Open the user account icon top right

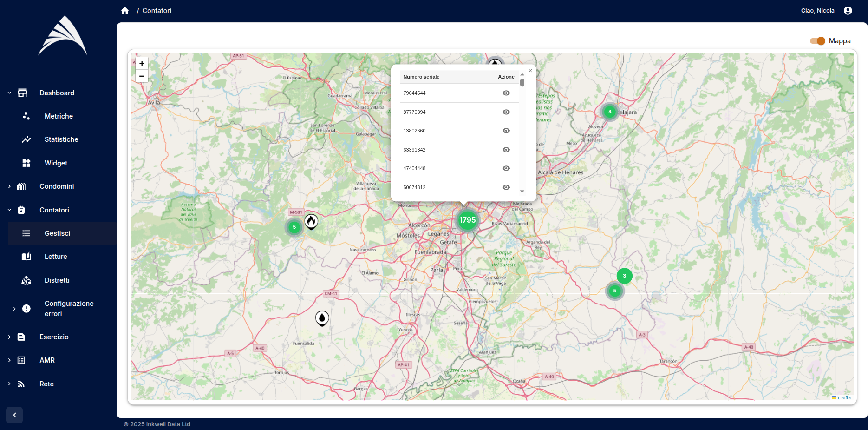848,10
